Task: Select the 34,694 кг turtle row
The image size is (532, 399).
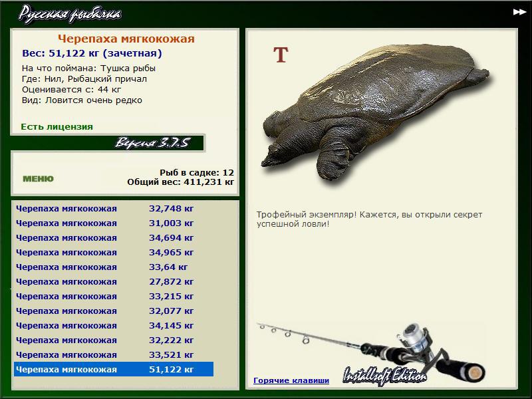Action: (x=114, y=238)
